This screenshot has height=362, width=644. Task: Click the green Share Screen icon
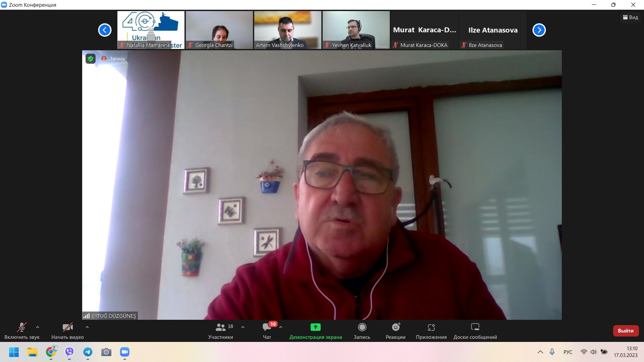click(315, 327)
